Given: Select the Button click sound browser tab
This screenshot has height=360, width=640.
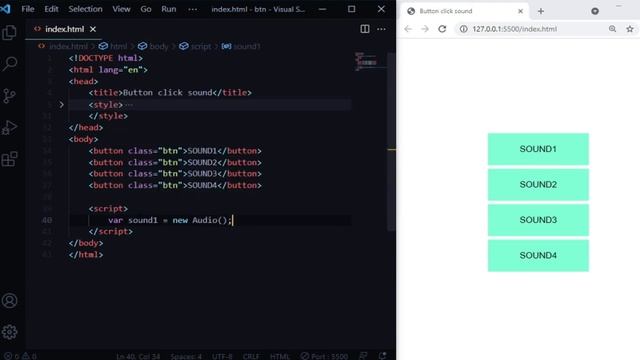Looking at the screenshot, I should click(x=464, y=11).
